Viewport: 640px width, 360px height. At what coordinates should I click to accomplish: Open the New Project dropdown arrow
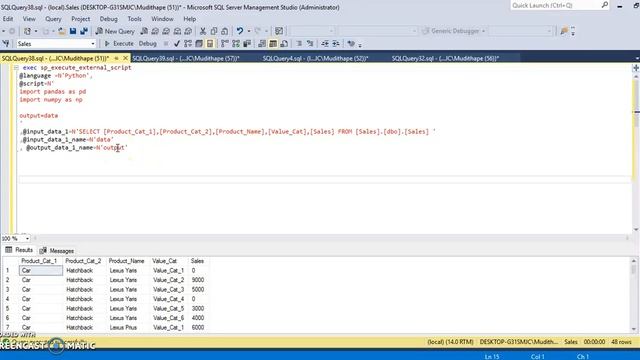36,31
